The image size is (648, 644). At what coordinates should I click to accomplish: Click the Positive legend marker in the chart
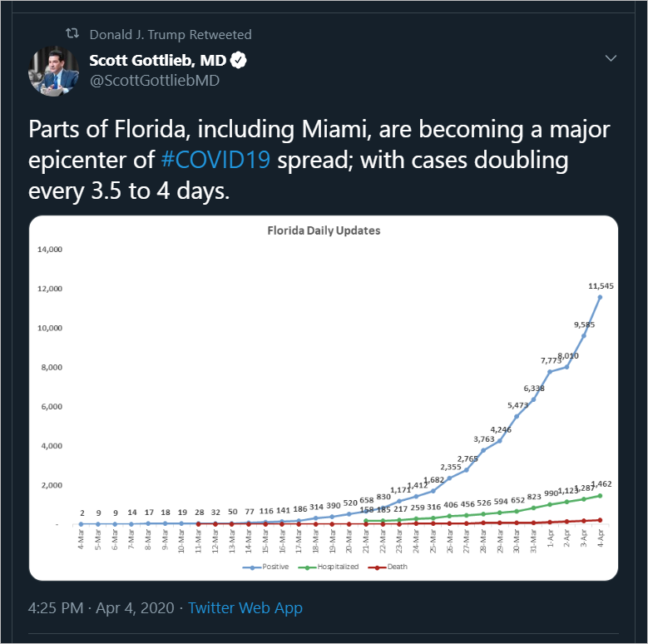(252, 567)
